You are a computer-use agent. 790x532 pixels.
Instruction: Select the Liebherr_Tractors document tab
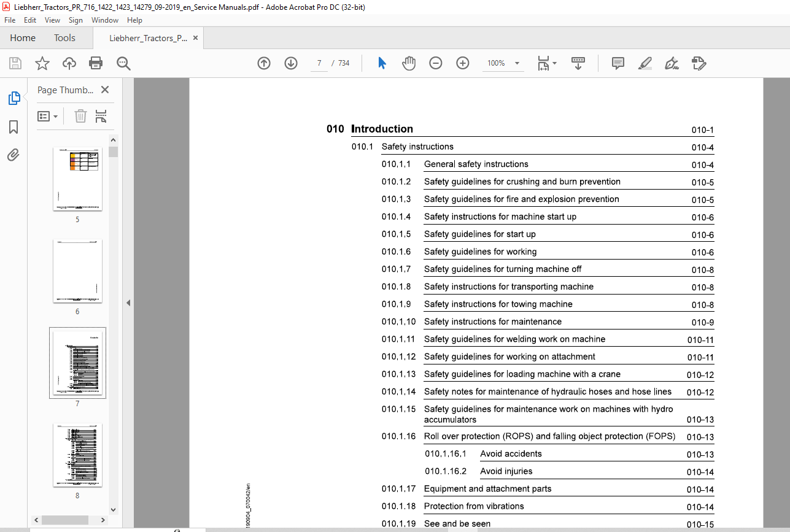point(148,38)
